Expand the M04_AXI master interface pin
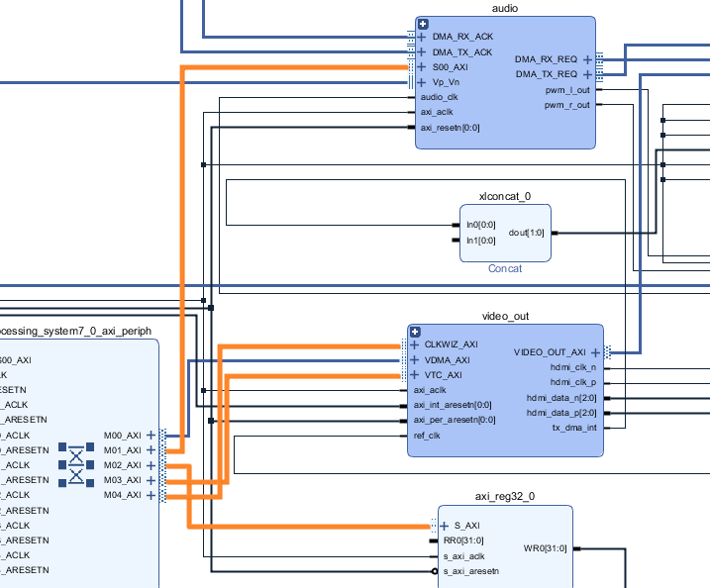The image size is (710, 588). click(151, 495)
